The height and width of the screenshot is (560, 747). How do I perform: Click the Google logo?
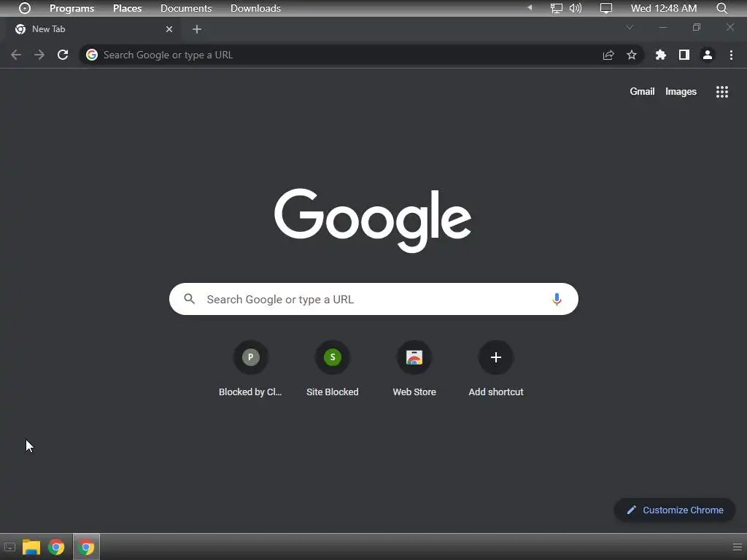[x=373, y=220]
